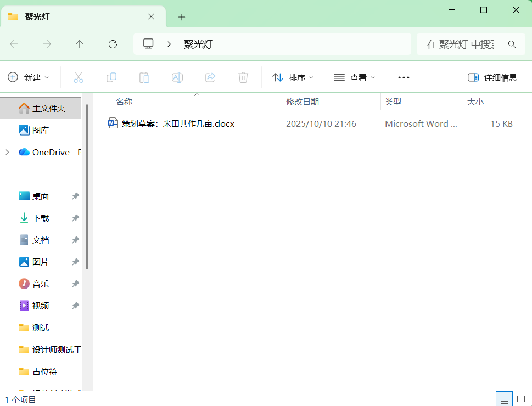This screenshot has height=406, width=532.
Task: Click the Delete trash icon
Action: [x=243, y=77]
